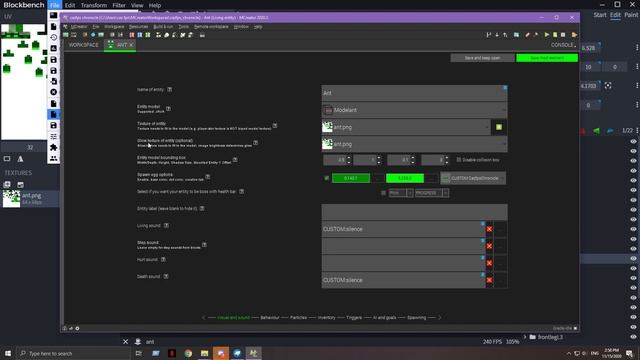Screen dimensions: 640x360
Task: Click the stop icon next to run icons
Action: pyautogui.click(x=563, y=35)
